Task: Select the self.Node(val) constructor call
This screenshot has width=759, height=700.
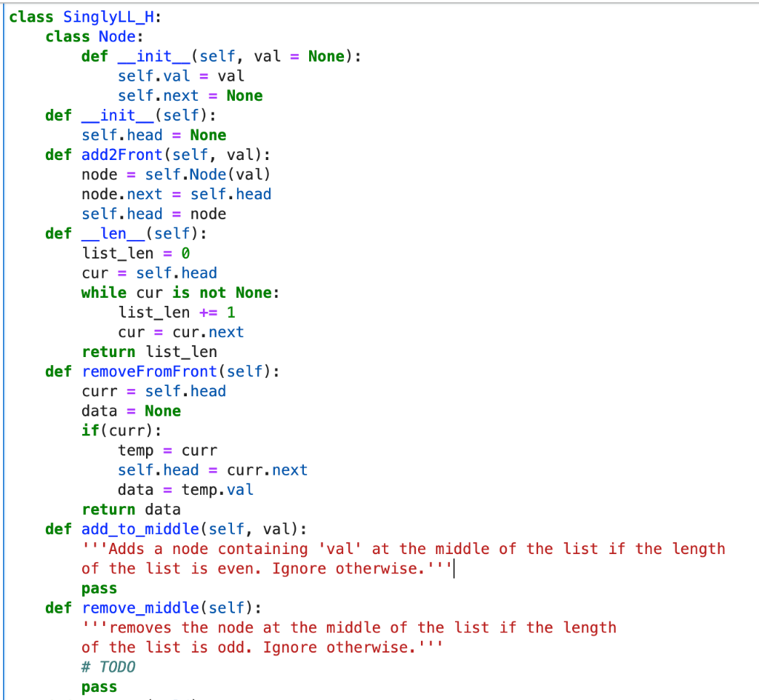Action: (208, 174)
